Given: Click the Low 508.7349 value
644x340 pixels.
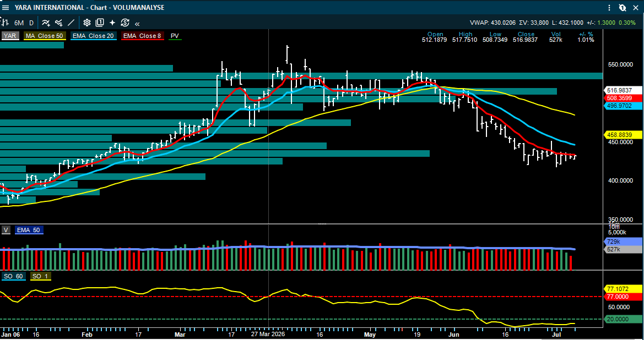Looking at the screenshot, I should coord(496,40).
